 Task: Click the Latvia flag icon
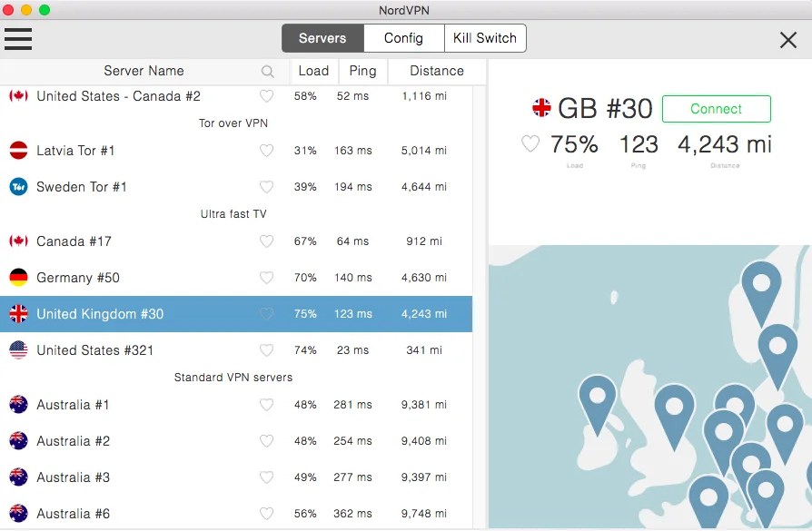coord(19,150)
